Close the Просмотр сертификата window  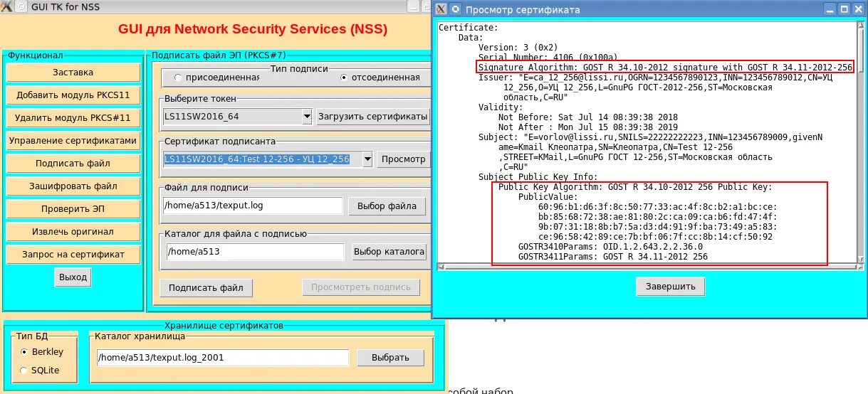point(857,9)
